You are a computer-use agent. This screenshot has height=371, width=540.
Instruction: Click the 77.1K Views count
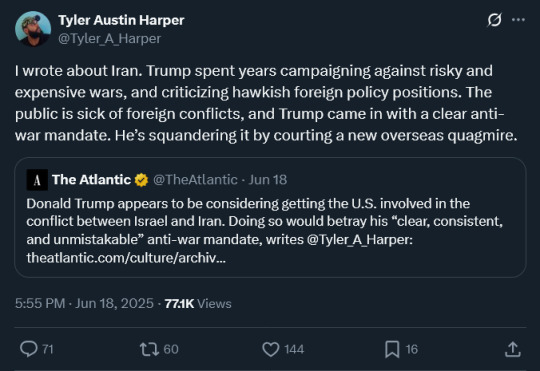tap(198, 303)
